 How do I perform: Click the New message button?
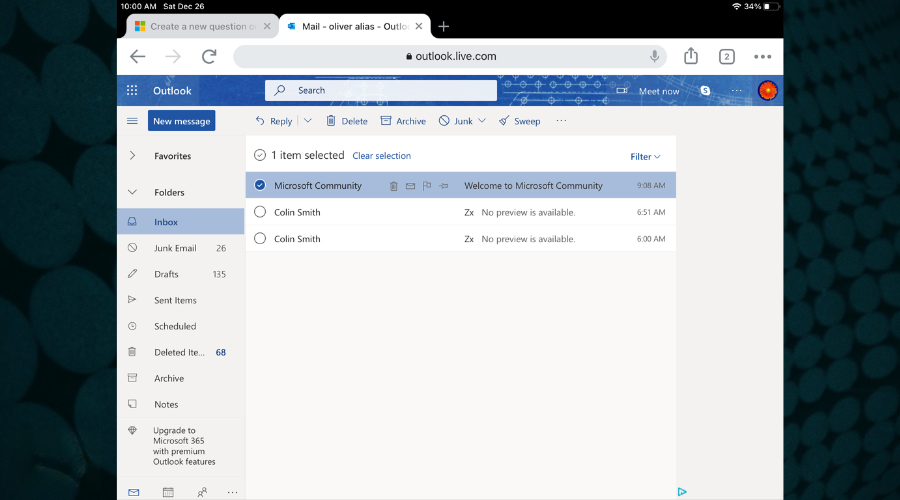[181, 121]
